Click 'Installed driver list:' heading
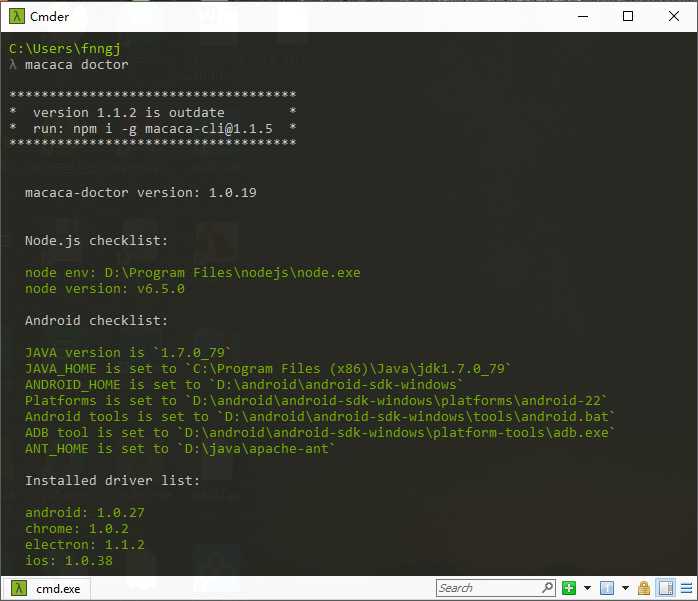Image resolution: width=698 pixels, height=601 pixels. coord(113,481)
